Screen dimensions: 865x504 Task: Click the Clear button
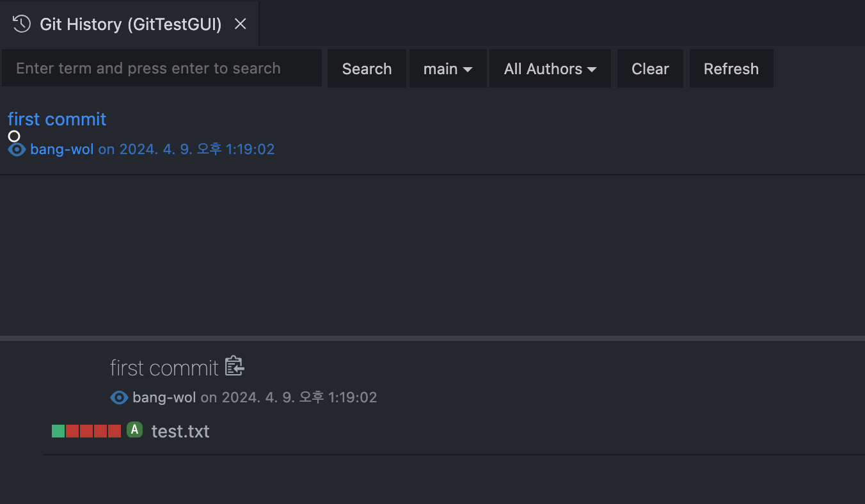[x=650, y=68]
